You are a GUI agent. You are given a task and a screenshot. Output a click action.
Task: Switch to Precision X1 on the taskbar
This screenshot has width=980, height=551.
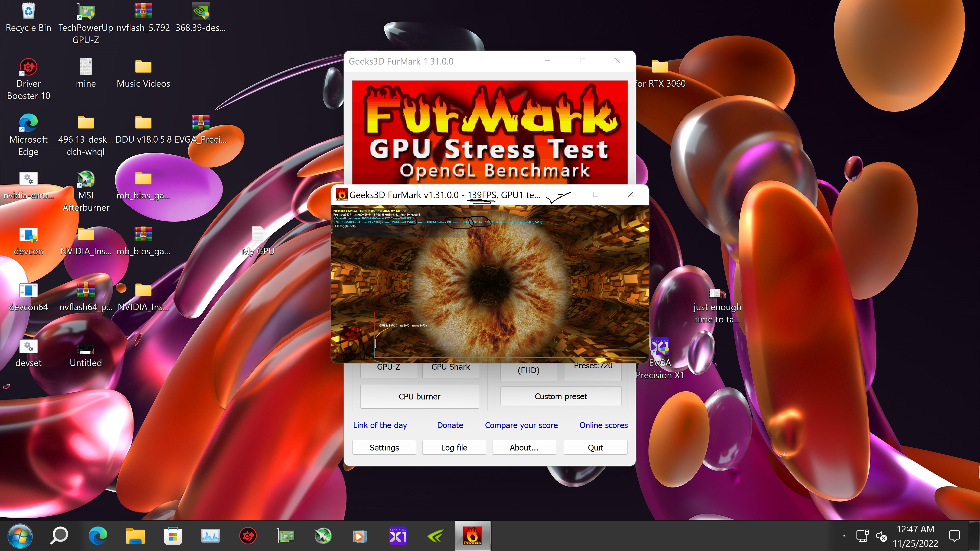tap(398, 536)
